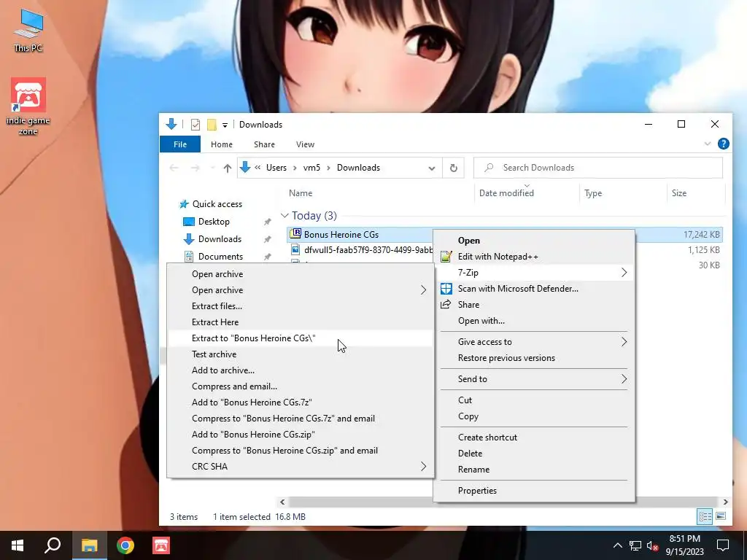Select the Bonus Heroine CGs file
The height and width of the screenshot is (560, 747).
pyautogui.click(x=341, y=234)
